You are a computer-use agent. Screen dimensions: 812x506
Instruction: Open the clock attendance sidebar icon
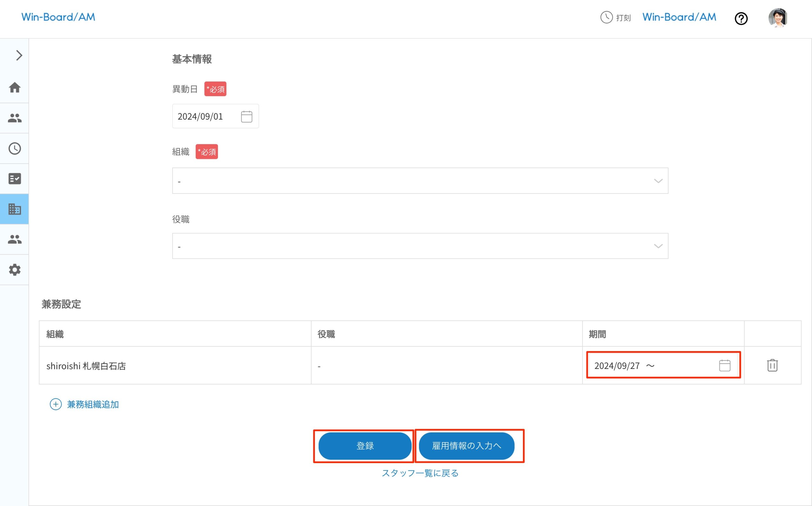(14, 148)
